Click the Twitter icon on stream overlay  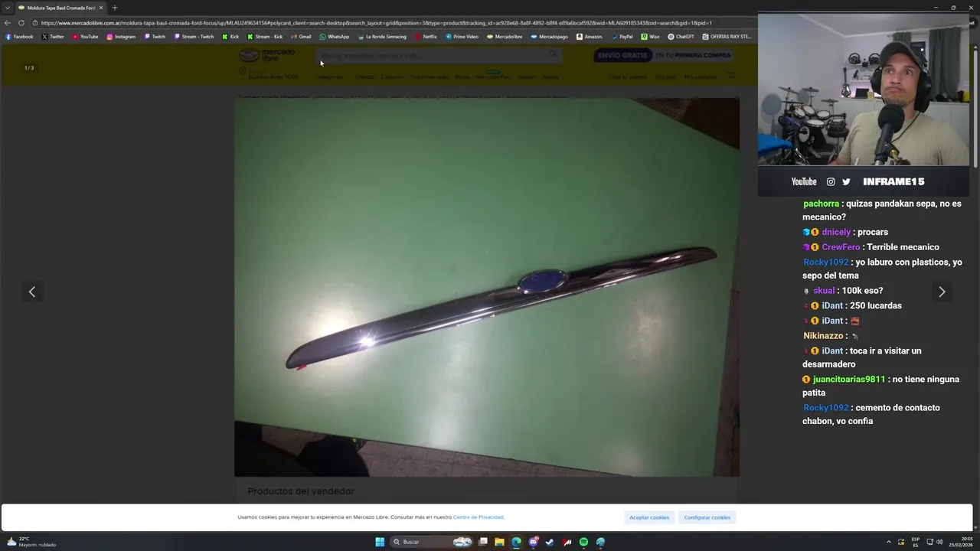[x=846, y=181]
